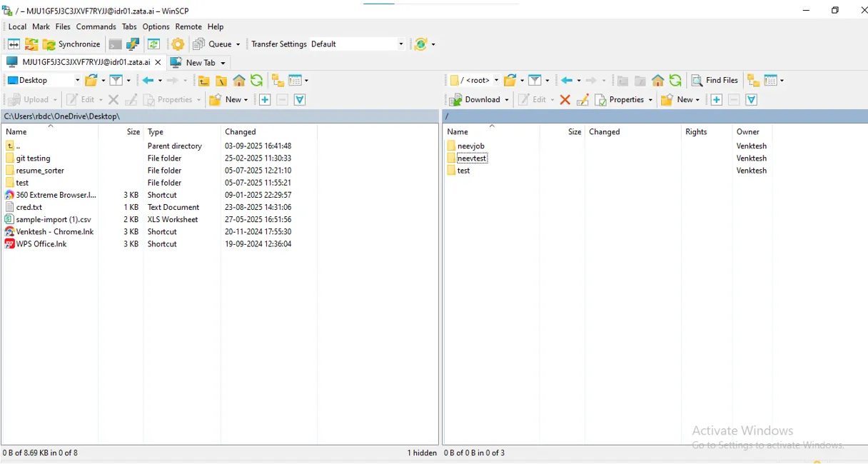Refresh the remote panel
This screenshot has width=868, height=464.
[675, 81]
